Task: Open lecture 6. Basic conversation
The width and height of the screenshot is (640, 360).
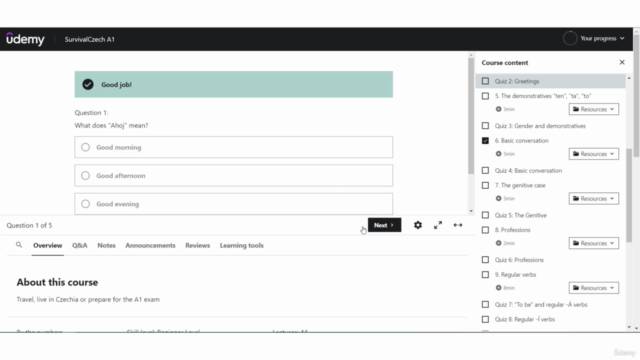Action: pos(522,140)
